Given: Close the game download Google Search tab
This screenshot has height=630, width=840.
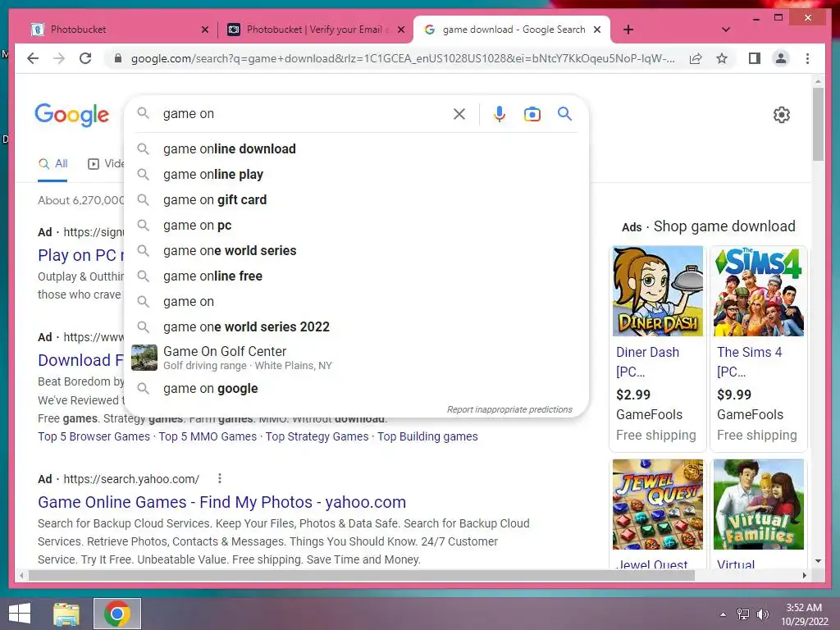Looking at the screenshot, I should pyautogui.click(x=597, y=30).
